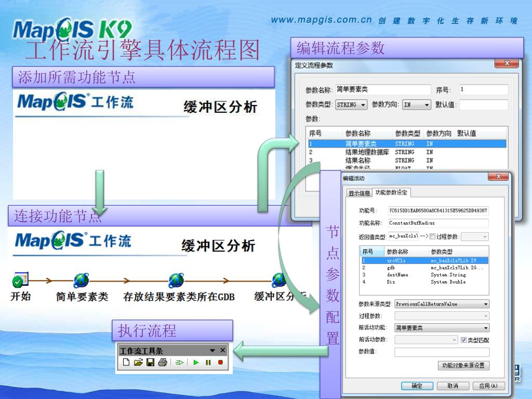Print the workflow with the printer icon
Viewport: 532px width, 399px height.
pyautogui.click(x=163, y=362)
